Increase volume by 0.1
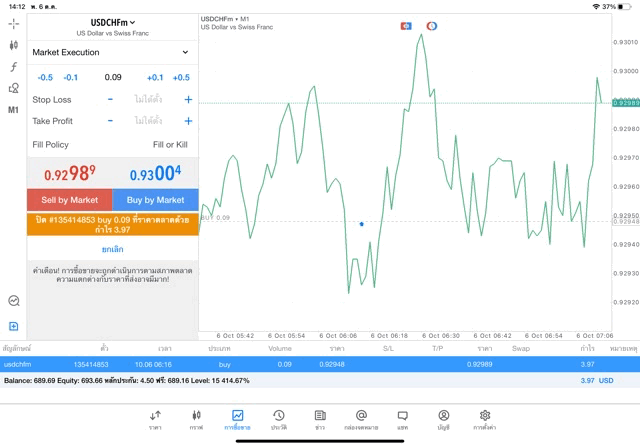Screen dimensions: 640x447 tap(155, 77)
